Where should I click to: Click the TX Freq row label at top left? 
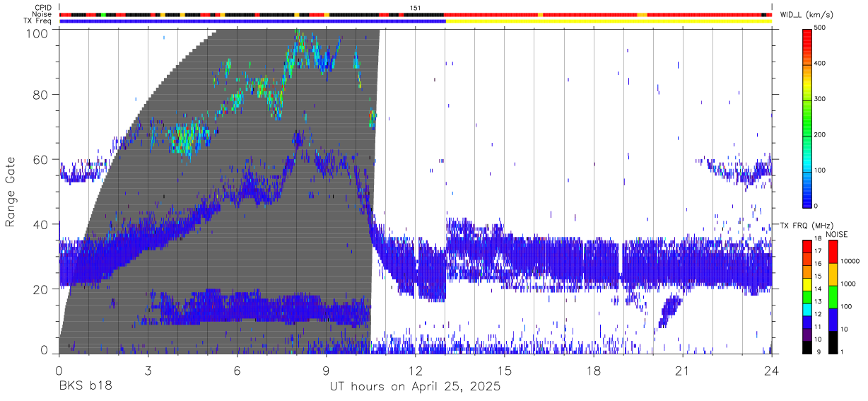(x=38, y=21)
